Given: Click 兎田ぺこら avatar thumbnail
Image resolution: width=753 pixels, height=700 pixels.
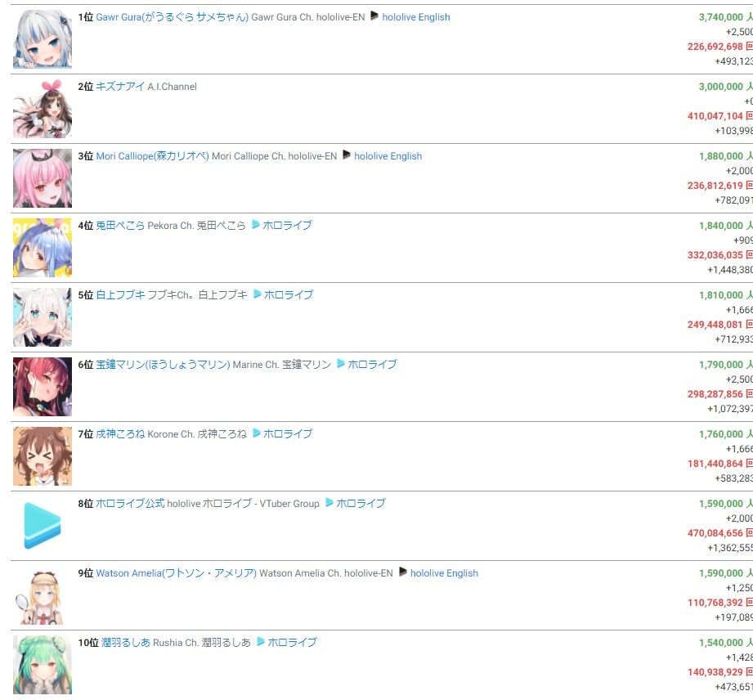Looking at the screenshot, I should tap(43, 248).
